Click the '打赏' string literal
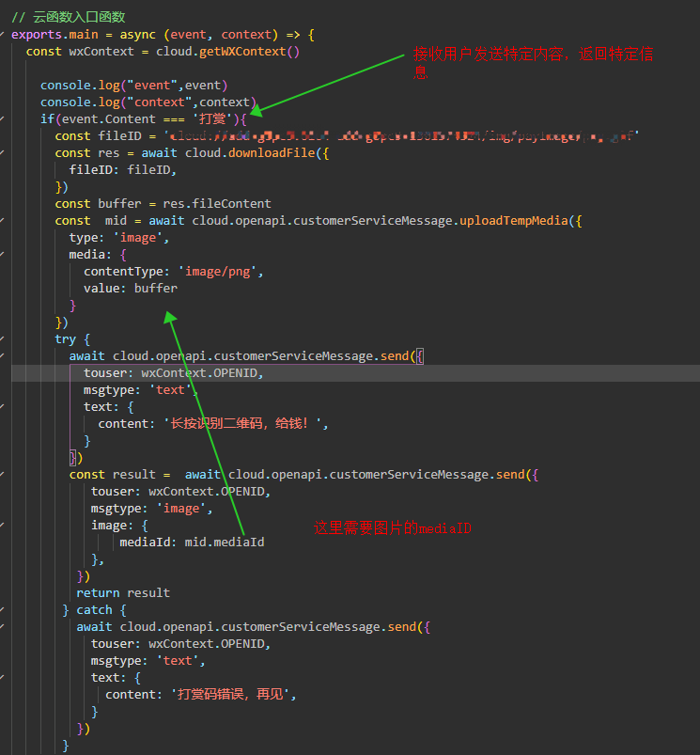 (212, 118)
